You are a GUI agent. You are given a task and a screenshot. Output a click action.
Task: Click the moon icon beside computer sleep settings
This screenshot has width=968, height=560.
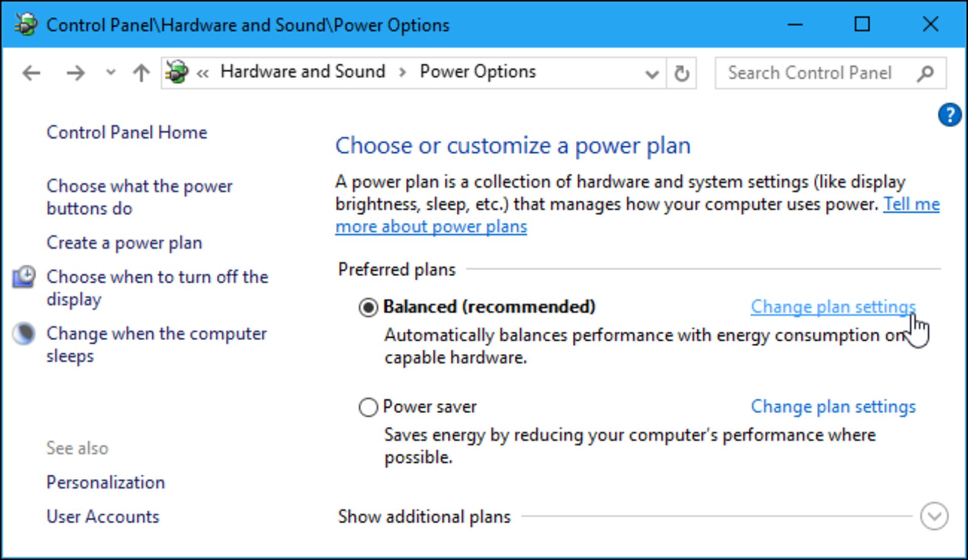[22, 333]
